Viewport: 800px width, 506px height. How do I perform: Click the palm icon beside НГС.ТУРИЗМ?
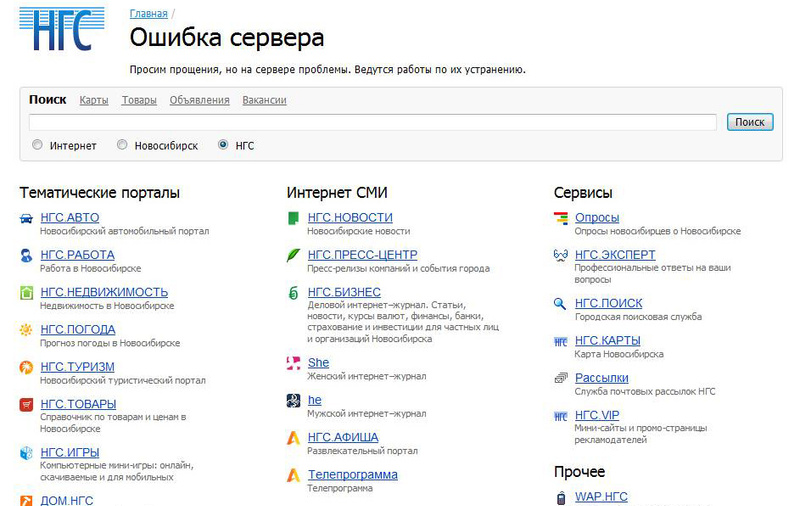tap(26, 367)
